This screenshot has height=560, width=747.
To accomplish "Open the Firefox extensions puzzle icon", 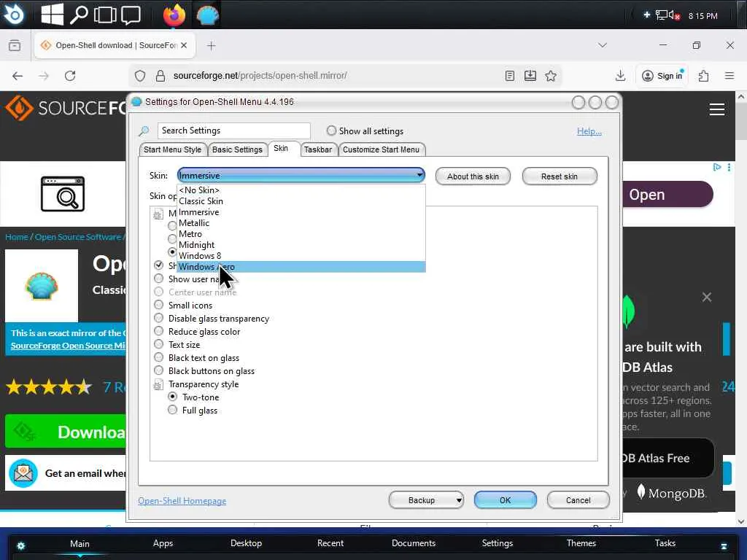I will (703, 76).
